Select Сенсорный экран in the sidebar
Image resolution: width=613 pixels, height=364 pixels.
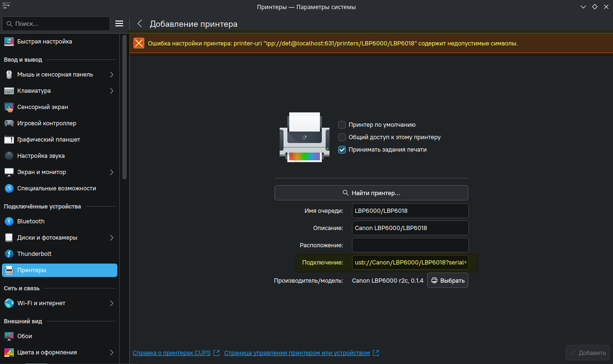pyautogui.click(x=60, y=107)
